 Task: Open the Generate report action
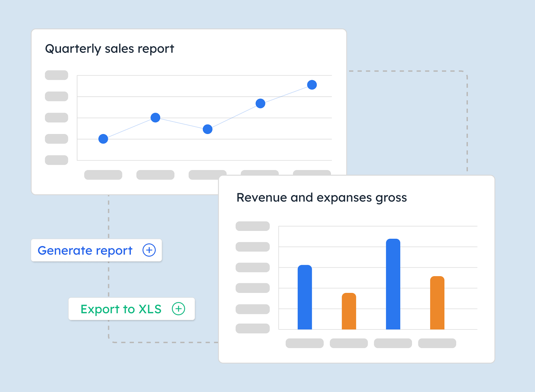point(85,250)
